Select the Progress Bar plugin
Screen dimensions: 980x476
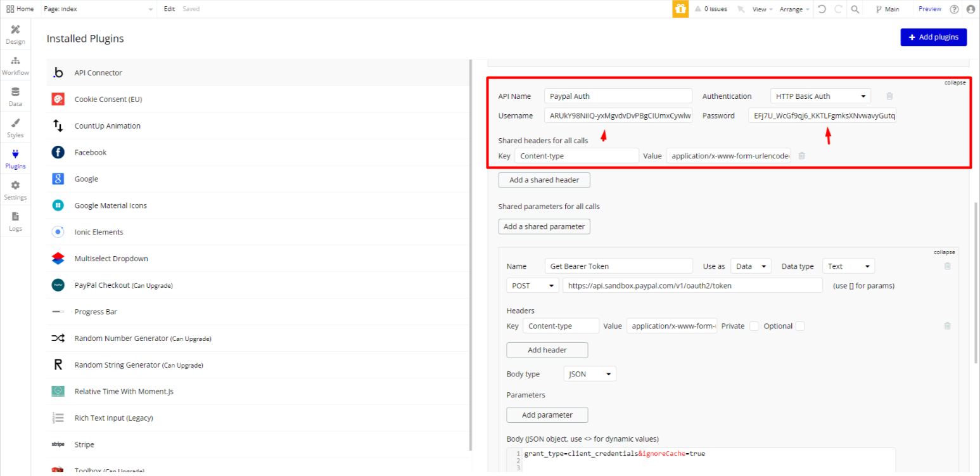(258, 312)
